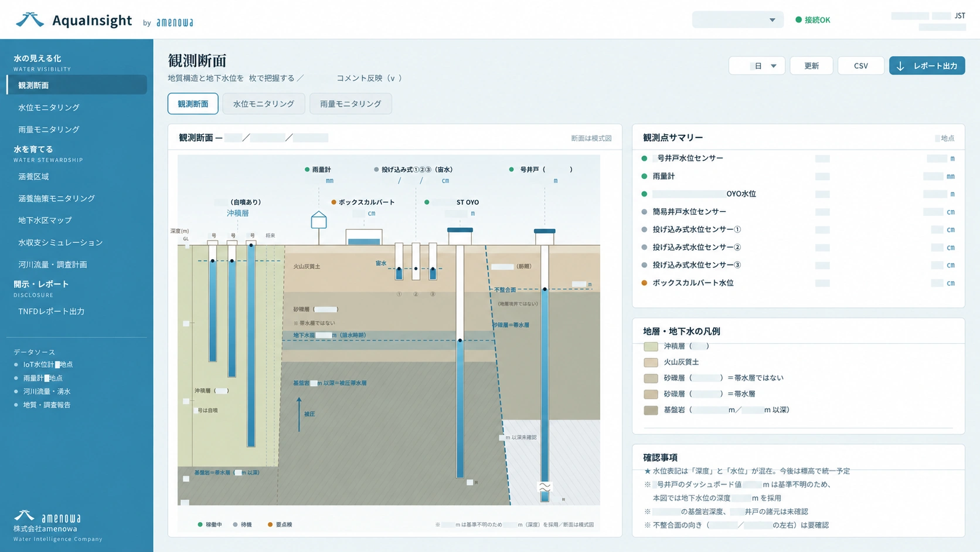Click the orange dot beside ボックスカルバート水位
This screenshot has height=552, width=980.
644,283
